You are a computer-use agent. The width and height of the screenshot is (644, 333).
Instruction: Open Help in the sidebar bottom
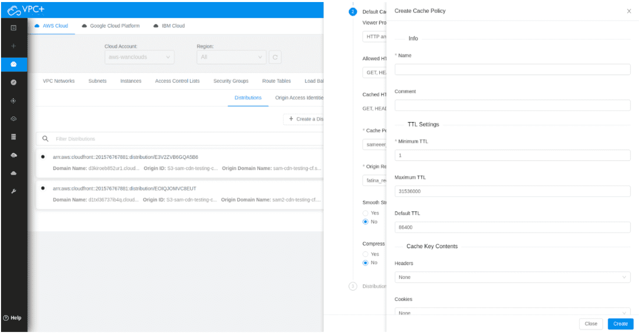pos(12,318)
